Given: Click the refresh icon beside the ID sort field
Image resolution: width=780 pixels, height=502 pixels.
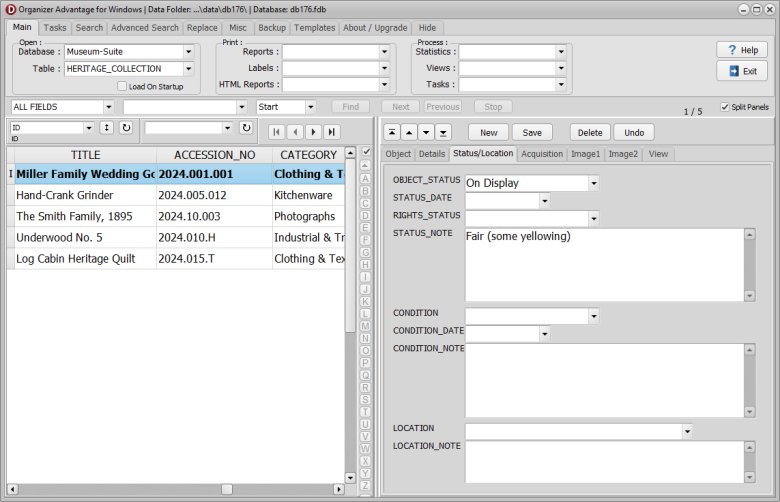Looking at the screenshot, I should (126, 128).
